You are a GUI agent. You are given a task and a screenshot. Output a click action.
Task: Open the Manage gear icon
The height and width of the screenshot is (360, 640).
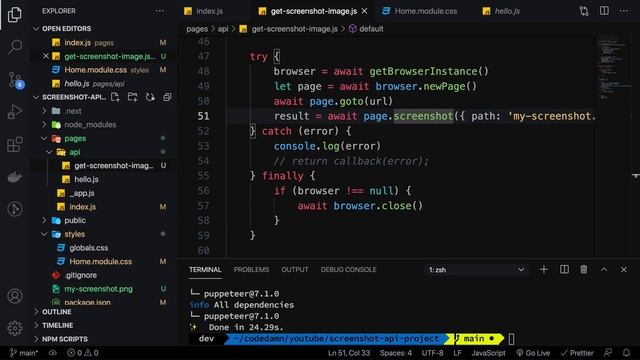point(15,328)
